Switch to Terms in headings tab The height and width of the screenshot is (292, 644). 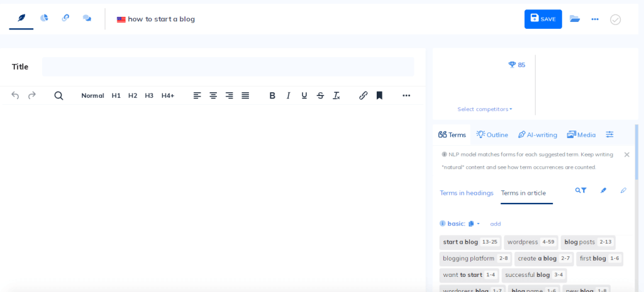pyautogui.click(x=466, y=193)
